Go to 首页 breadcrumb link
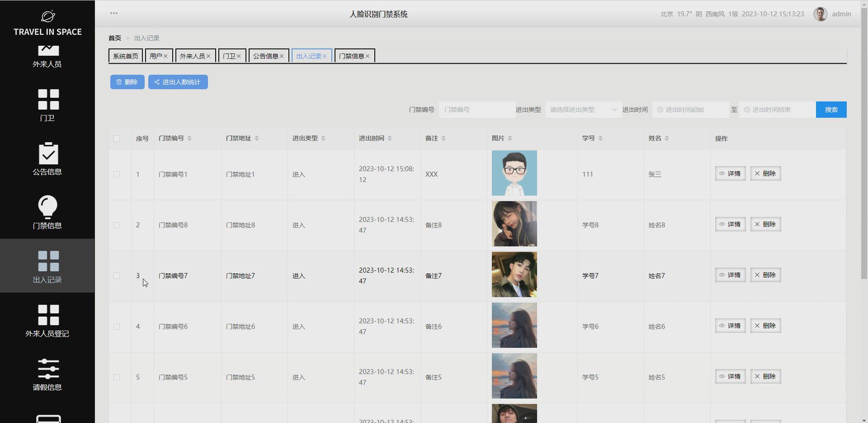This screenshot has width=868, height=423. pyautogui.click(x=115, y=38)
